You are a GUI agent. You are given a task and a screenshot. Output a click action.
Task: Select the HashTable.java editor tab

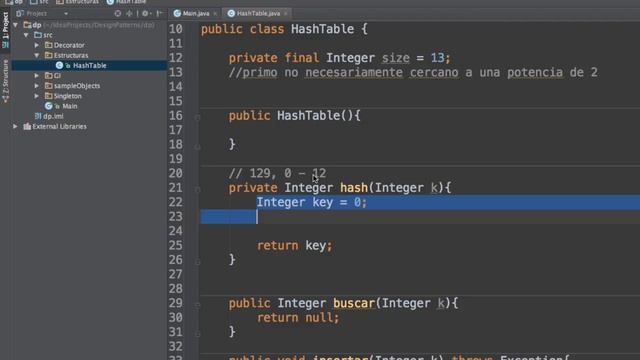pyautogui.click(x=258, y=13)
